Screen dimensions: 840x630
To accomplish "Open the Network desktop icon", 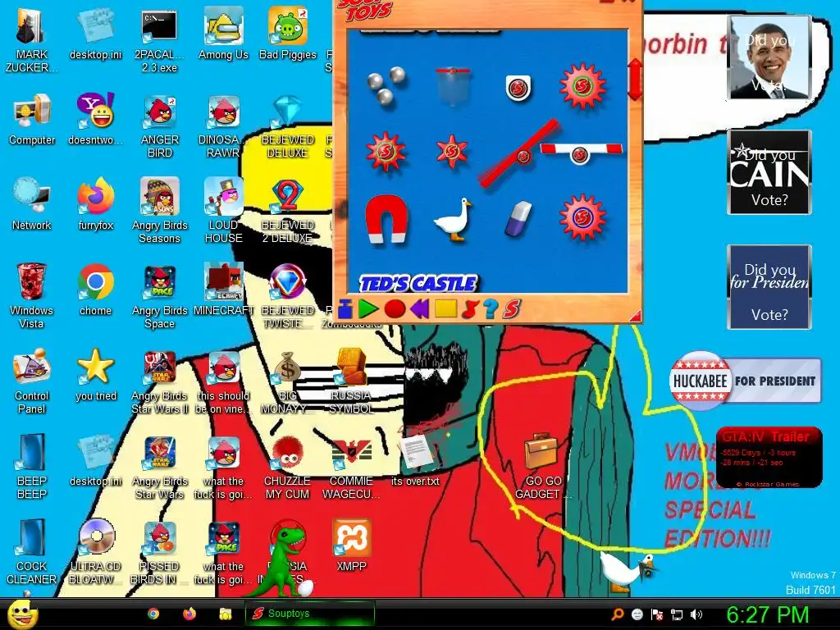I will pyautogui.click(x=32, y=204).
